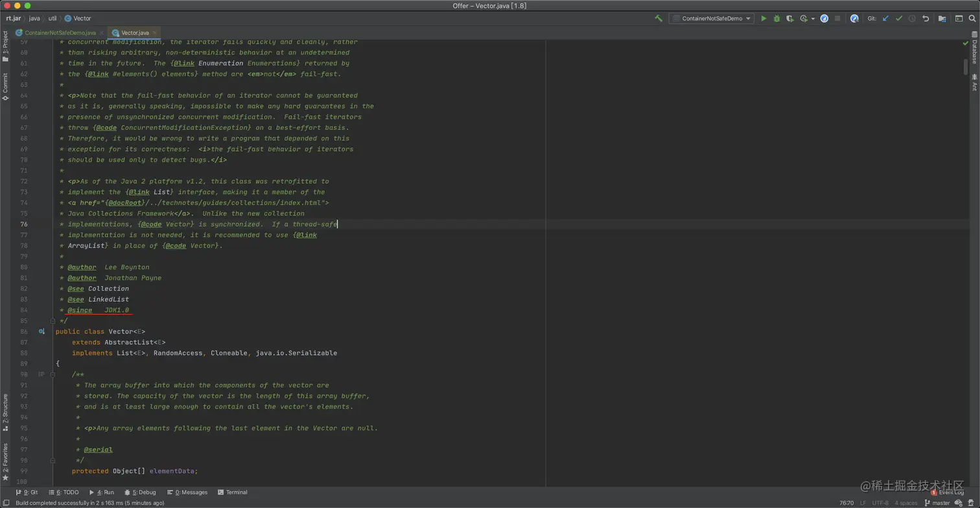Collapse the Javadoc comment fold at line 85
This screenshot has width=980, height=508.
52,321
